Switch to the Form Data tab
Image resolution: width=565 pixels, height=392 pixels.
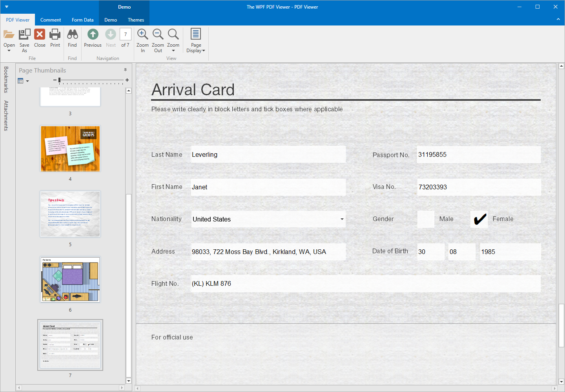point(82,20)
